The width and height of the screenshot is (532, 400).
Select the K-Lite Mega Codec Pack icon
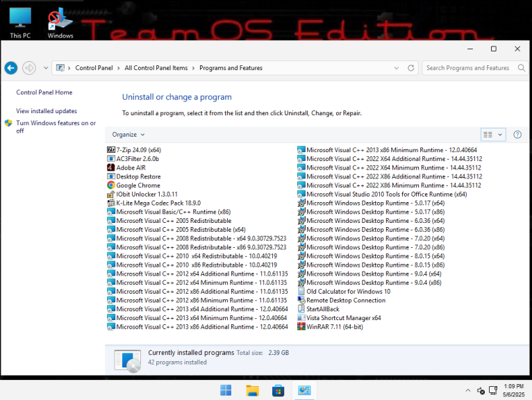click(x=111, y=203)
